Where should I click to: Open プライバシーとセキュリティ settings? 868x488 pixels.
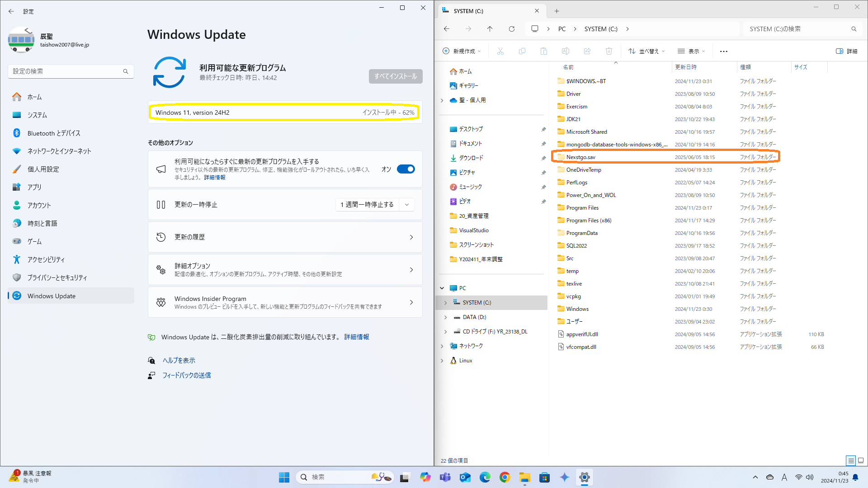pyautogui.click(x=71, y=277)
